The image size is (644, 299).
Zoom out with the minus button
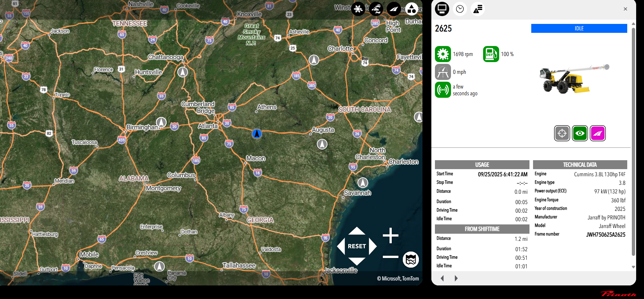[x=390, y=257]
